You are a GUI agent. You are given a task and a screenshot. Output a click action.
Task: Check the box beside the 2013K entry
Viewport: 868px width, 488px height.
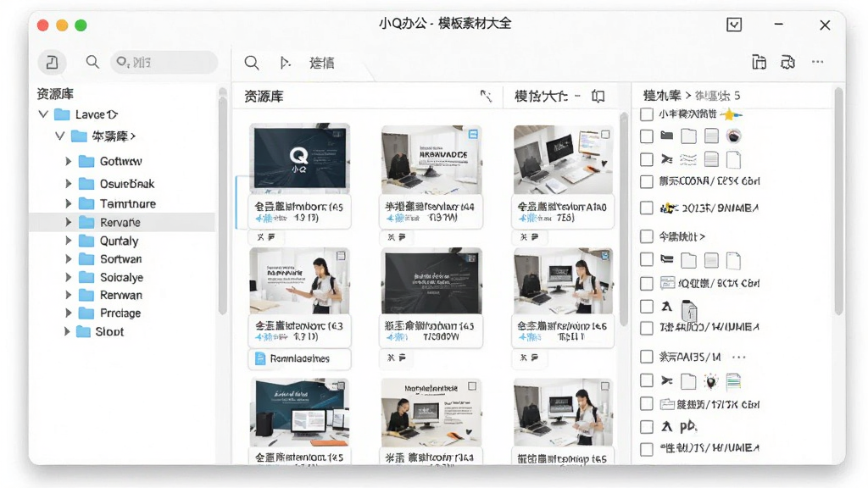coord(646,208)
